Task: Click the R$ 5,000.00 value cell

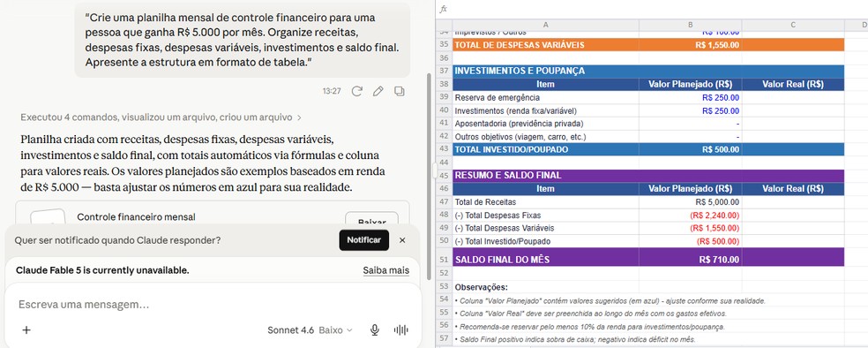Action: click(x=691, y=202)
